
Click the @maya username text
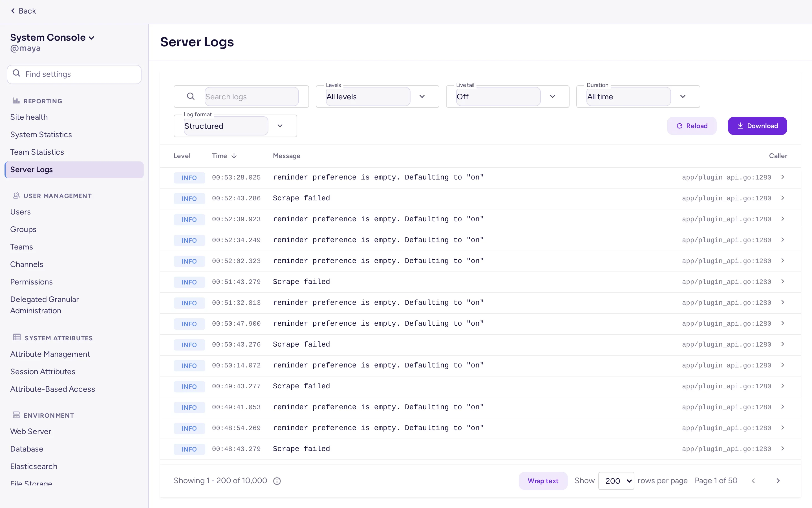coord(25,48)
